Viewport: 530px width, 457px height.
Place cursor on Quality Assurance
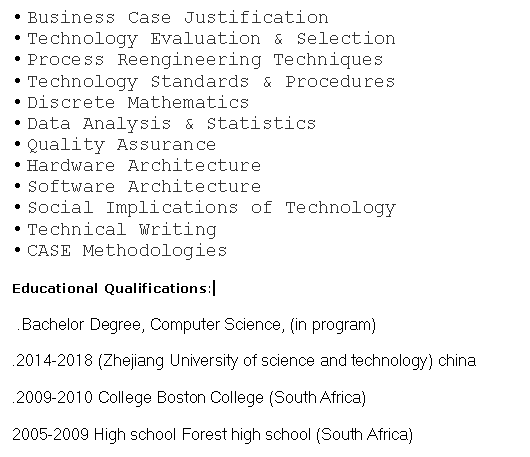click(121, 145)
